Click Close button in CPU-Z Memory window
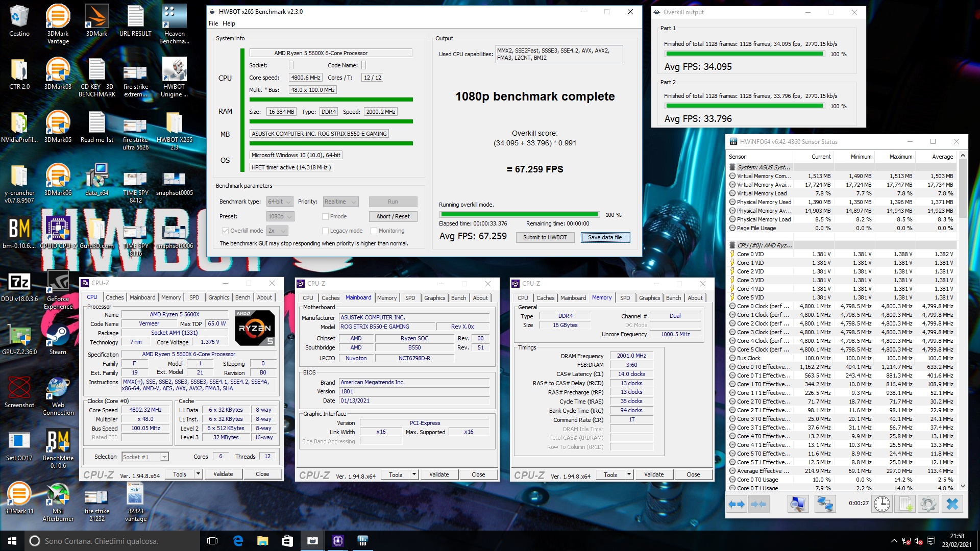980x551 pixels. point(693,474)
